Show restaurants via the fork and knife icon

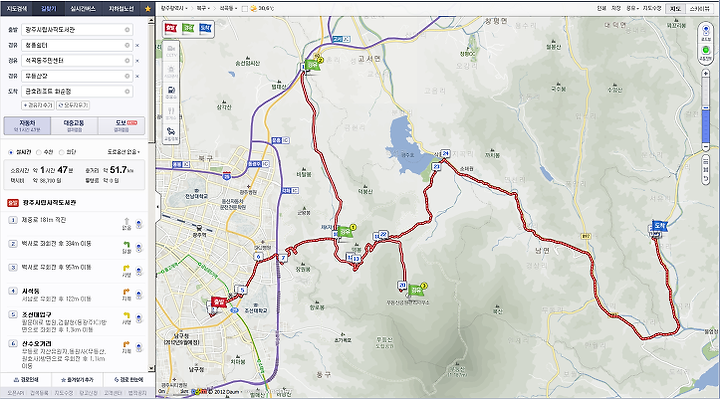[171, 113]
